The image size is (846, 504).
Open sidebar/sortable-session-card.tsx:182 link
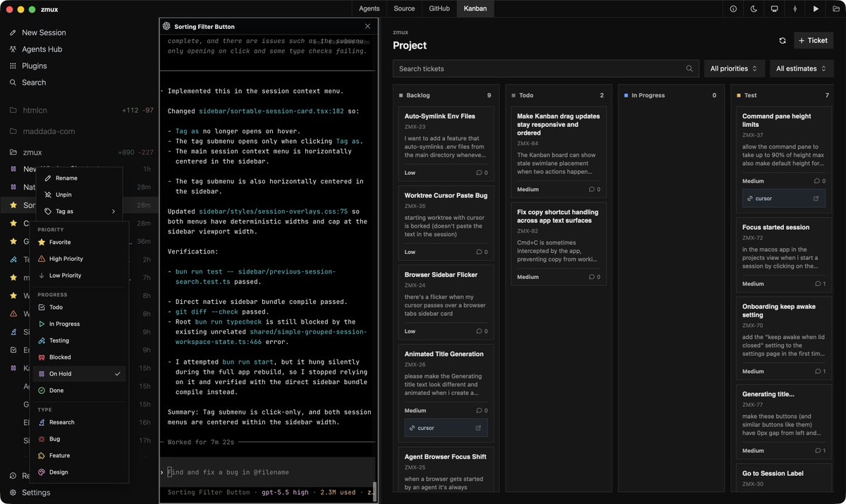271,111
